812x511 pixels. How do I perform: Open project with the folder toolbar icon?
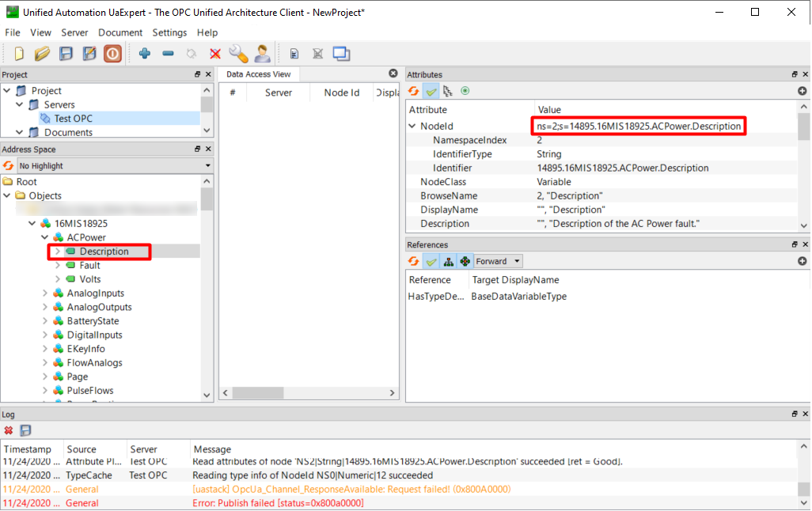(x=42, y=54)
